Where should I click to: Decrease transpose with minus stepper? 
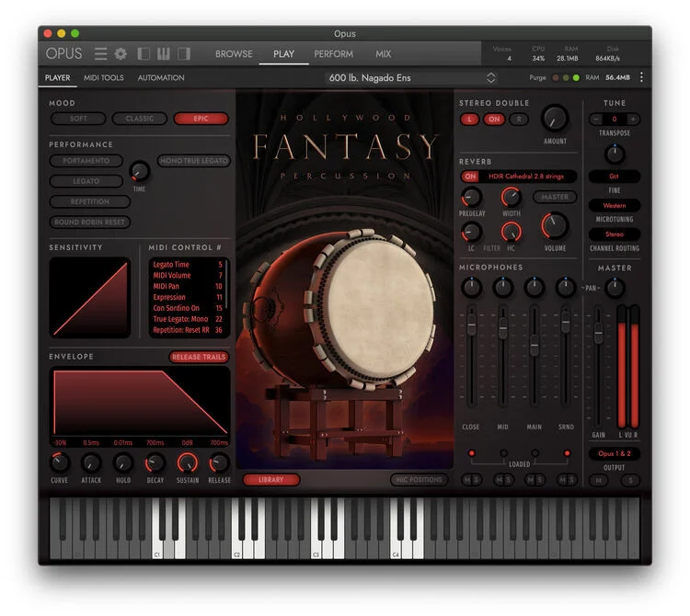click(x=596, y=119)
